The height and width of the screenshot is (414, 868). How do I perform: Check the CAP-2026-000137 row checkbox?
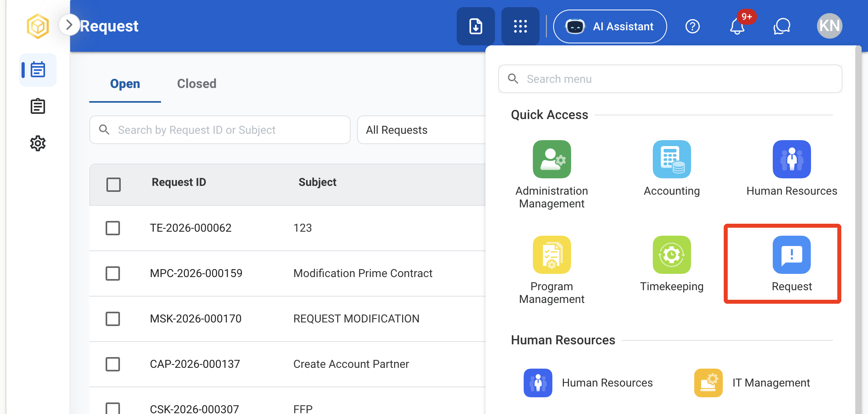pos(113,364)
